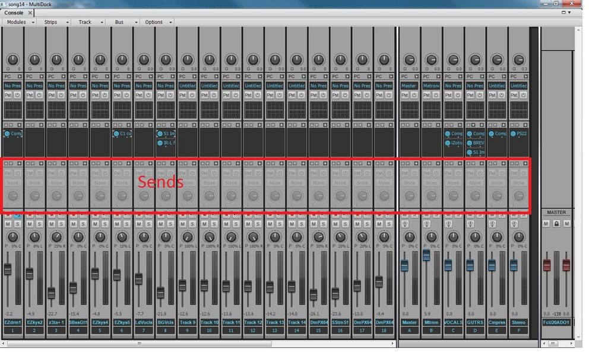Click the lock icon on MASTER strip

[556, 224]
